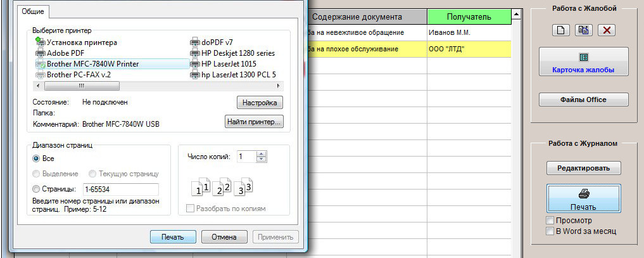Click the green Получатель column header
The height and width of the screenshot is (258, 644).
tap(469, 17)
